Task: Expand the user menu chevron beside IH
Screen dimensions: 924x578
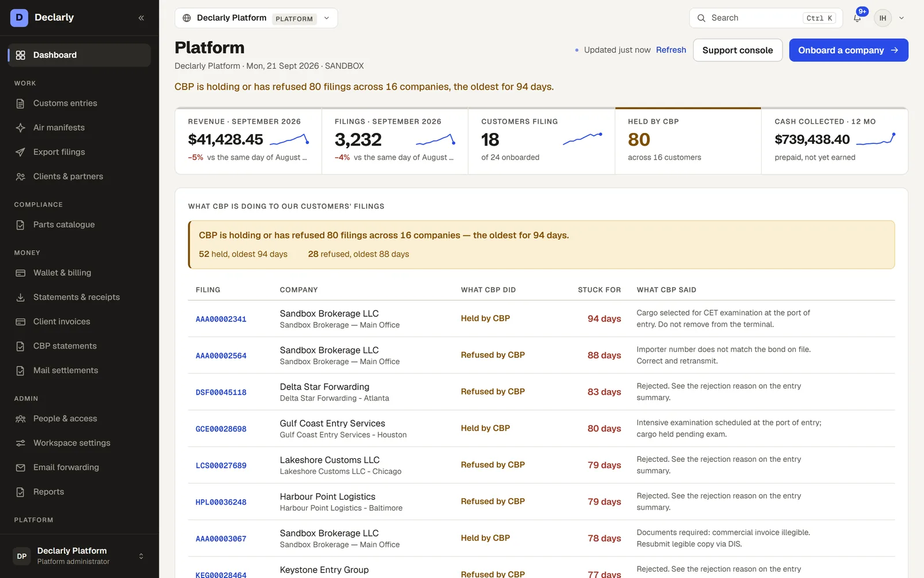Action: tap(901, 18)
